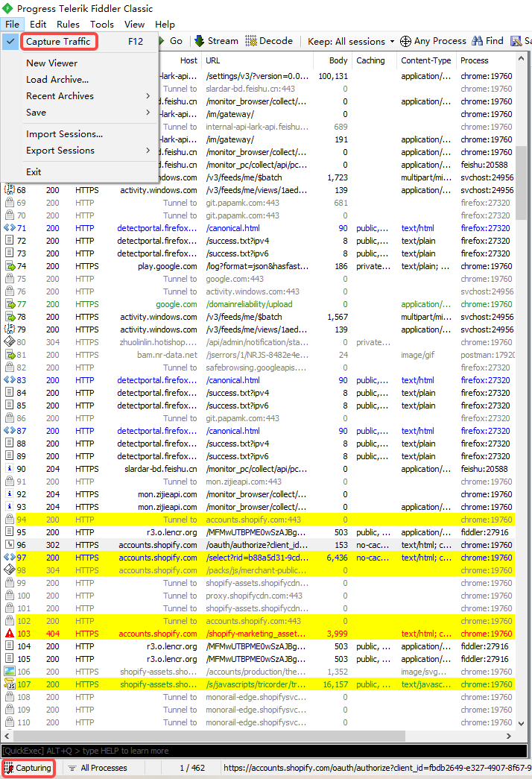Click the Find binoculars icon
This screenshot has height=779, width=532.
pos(478,41)
